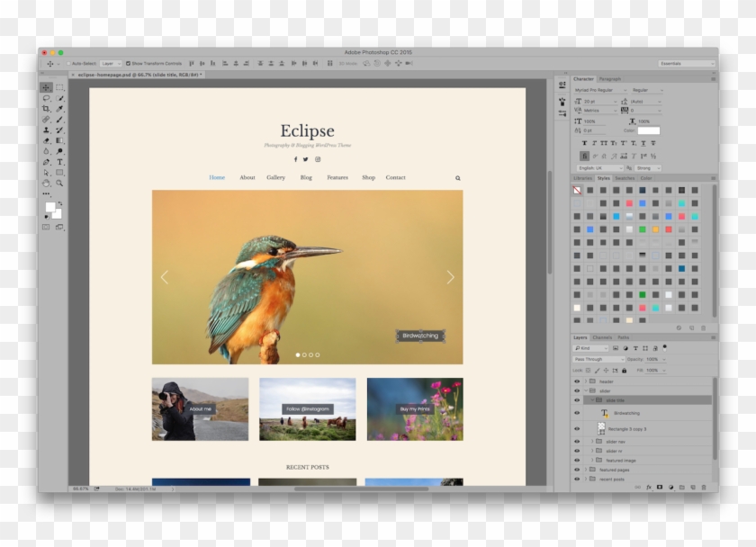Enable the Auto-Select checkbox
The height and width of the screenshot is (547, 756).
[x=69, y=64]
